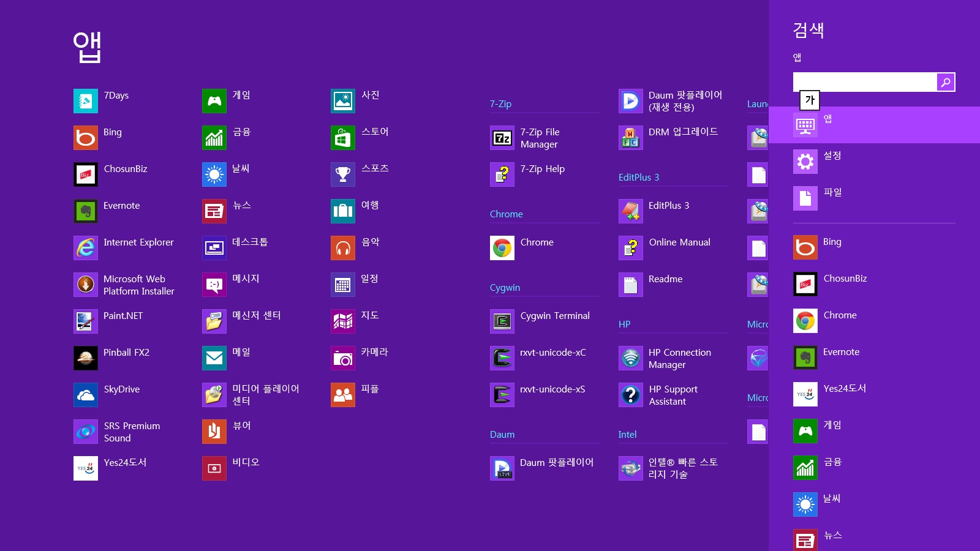Choose Bing in the search panel
980x551 pixels.
pyautogui.click(x=874, y=248)
